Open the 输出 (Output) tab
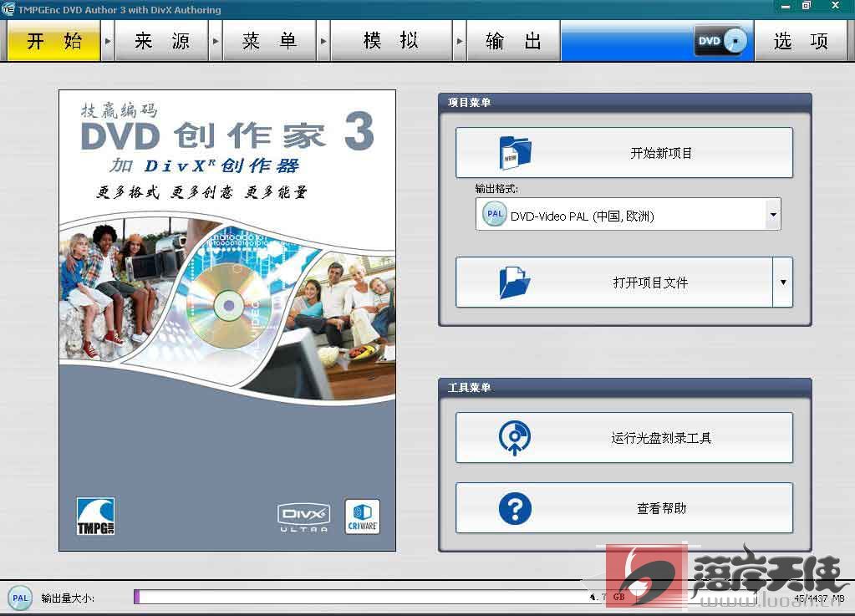 (x=513, y=41)
